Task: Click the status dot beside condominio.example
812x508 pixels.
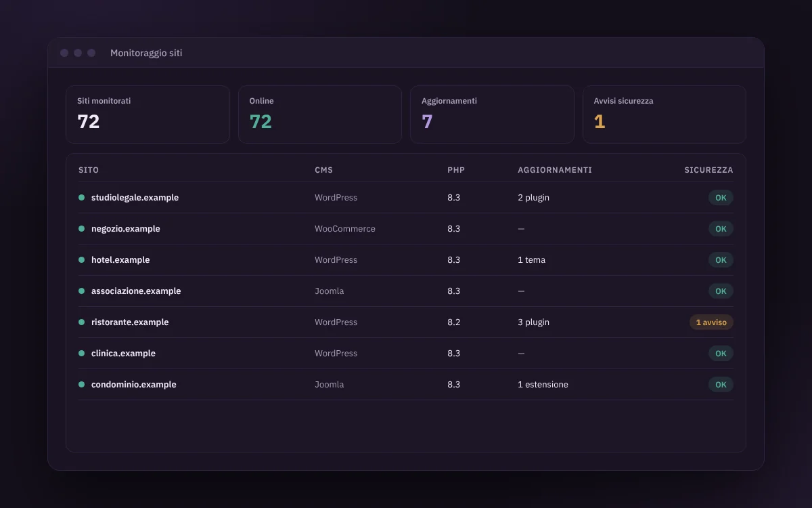Action: (81, 385)
